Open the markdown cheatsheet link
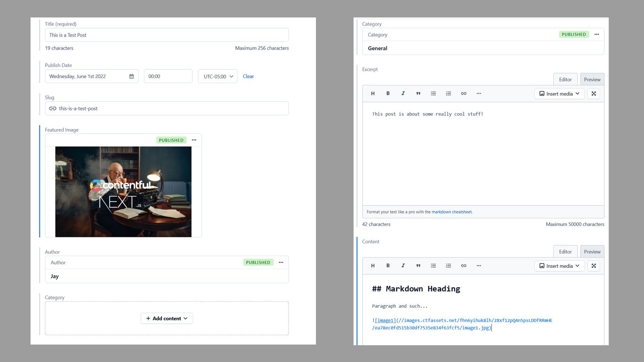644x362 pixels. pos(452,212)
